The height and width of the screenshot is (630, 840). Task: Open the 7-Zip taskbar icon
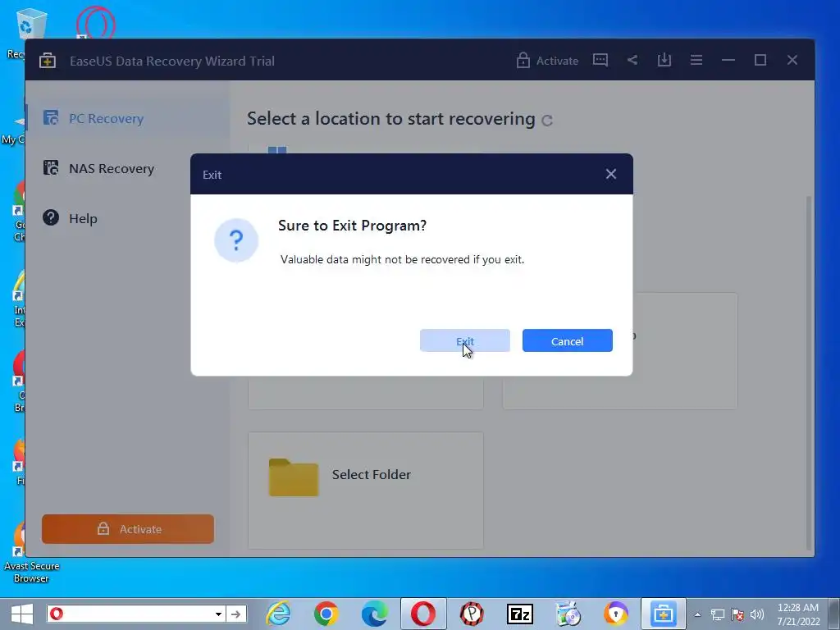point(519,614)
